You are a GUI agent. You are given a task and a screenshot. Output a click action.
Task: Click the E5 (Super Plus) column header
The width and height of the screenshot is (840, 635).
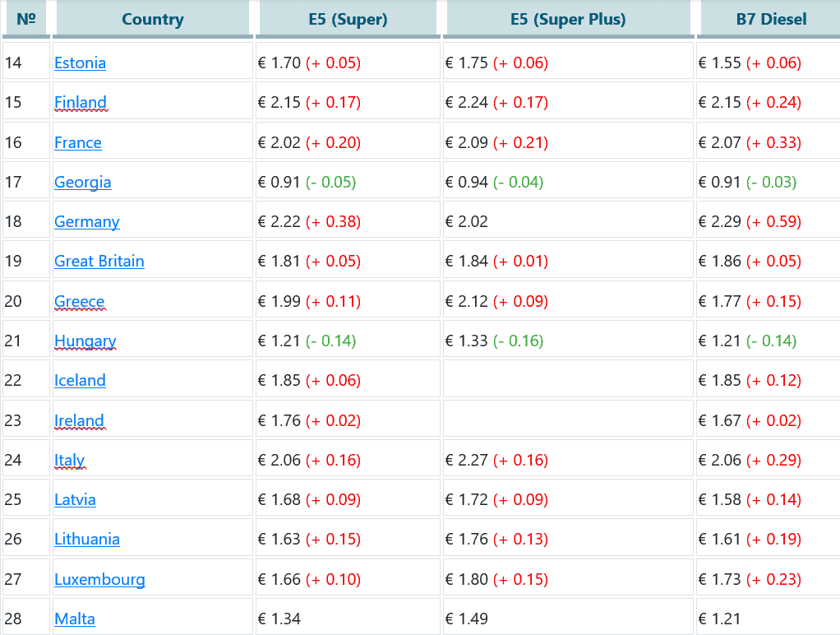[568, 19]
